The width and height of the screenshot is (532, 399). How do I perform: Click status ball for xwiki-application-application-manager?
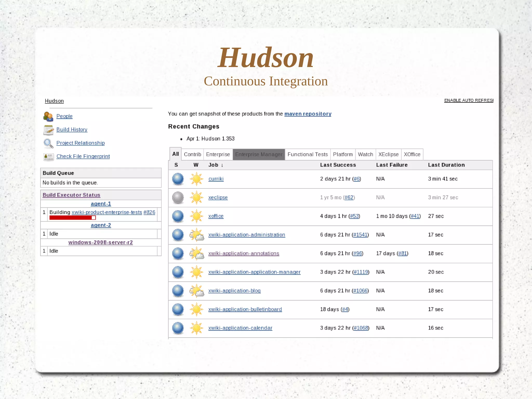point(178,272)
